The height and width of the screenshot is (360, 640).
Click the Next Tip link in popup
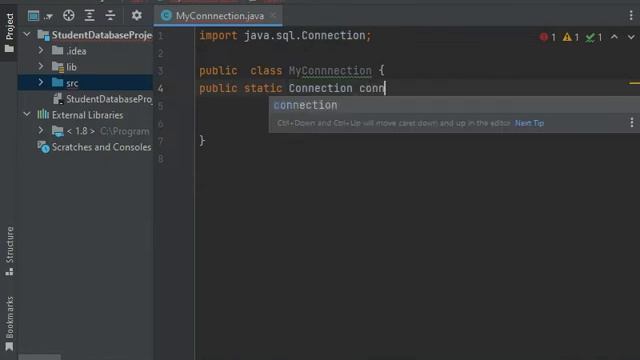[x=529, y=123]
